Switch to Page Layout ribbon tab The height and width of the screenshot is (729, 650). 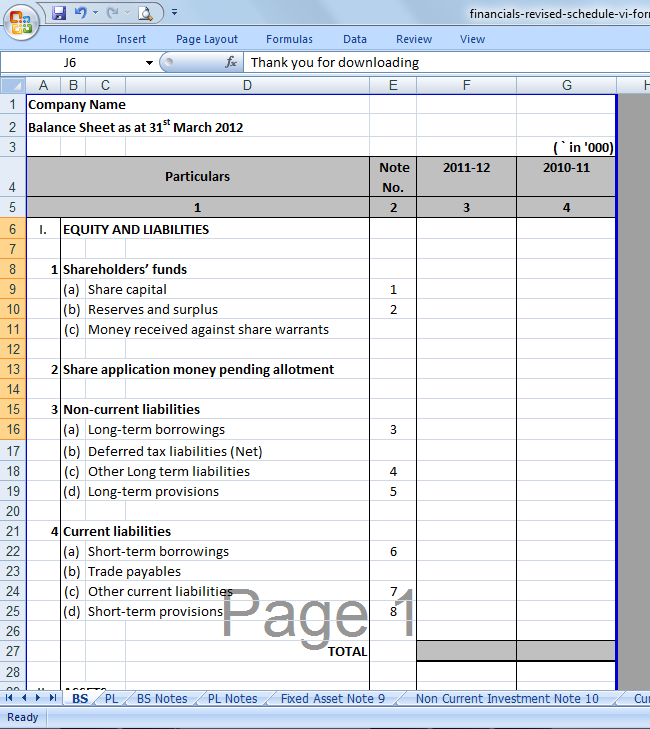[207, 39]
